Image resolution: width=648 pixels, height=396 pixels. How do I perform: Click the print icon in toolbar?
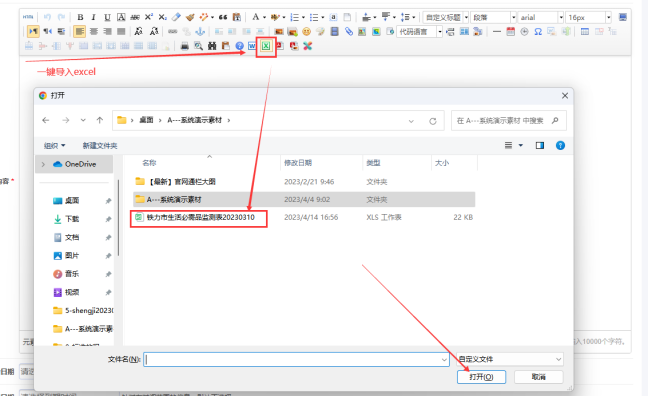tap(185, 46)
